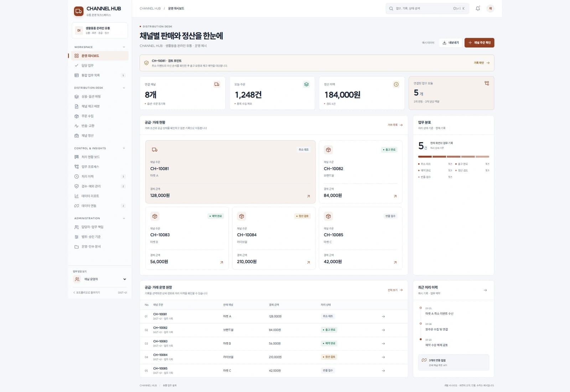Open the arrow icon on the CH-10081 card
The image size is (570, 392).
309,196
